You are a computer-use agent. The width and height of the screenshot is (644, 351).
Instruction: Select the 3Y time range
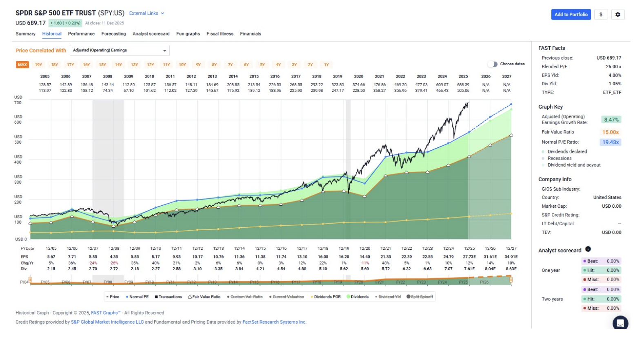(294, 64)
